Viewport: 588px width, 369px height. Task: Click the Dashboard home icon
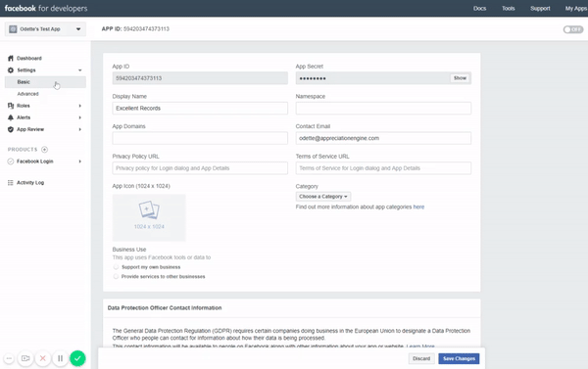pyautogui.click(x=11, y=58)
